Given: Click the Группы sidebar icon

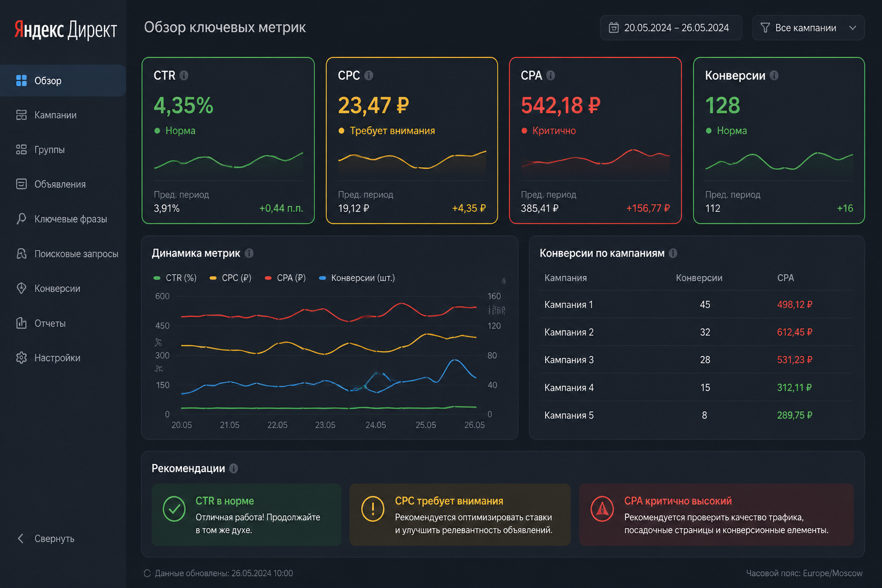Looking at the screenshot, I should click(x=21, y=149).
